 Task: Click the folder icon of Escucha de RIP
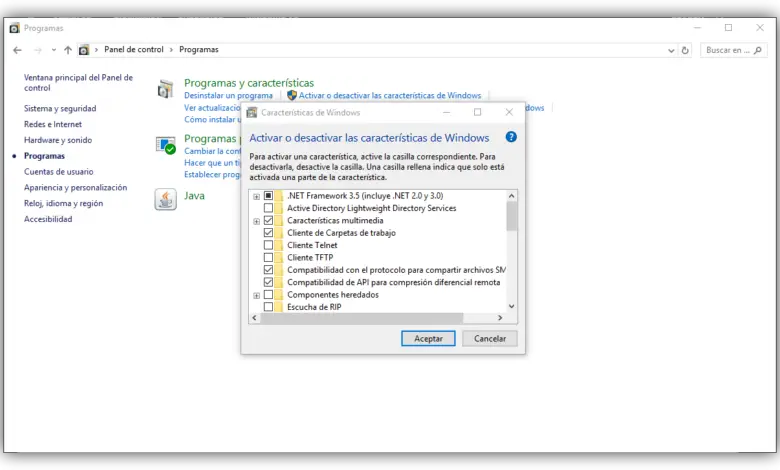click(x=279, y=307)
